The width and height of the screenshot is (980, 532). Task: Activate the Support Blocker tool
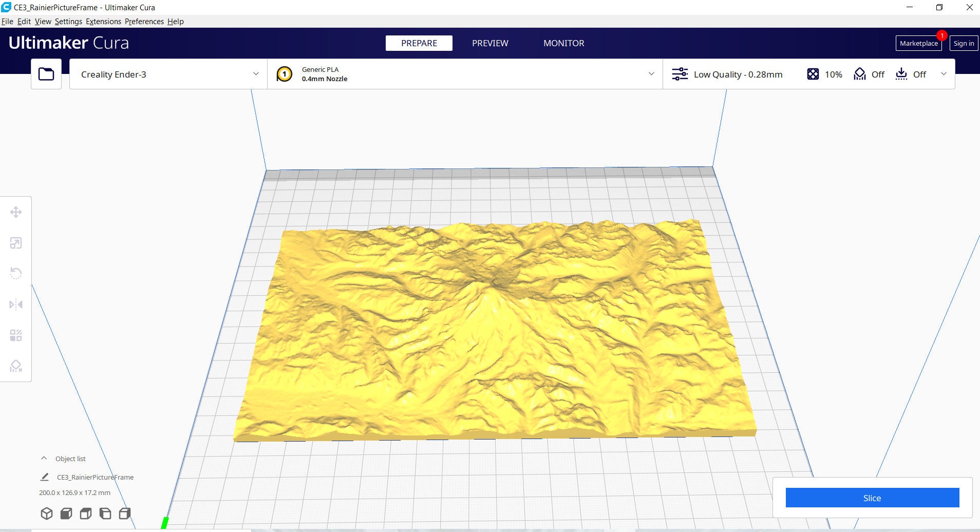(x=16, y=366)
